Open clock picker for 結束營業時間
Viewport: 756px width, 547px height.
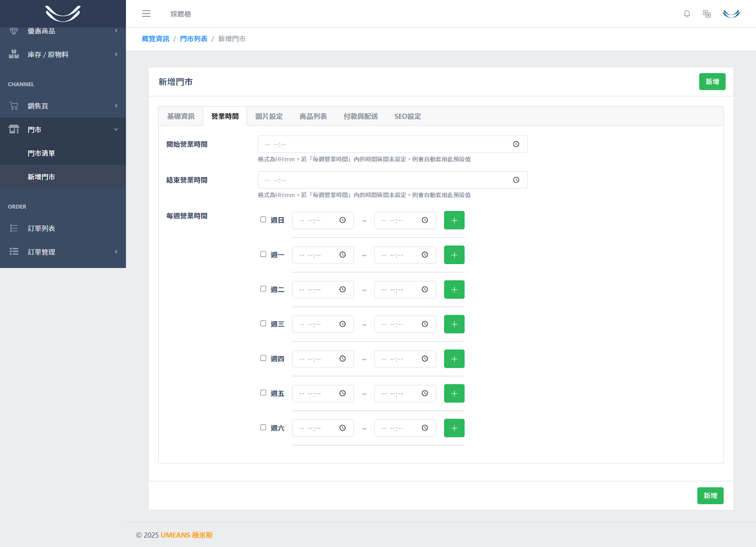point(516,180)
